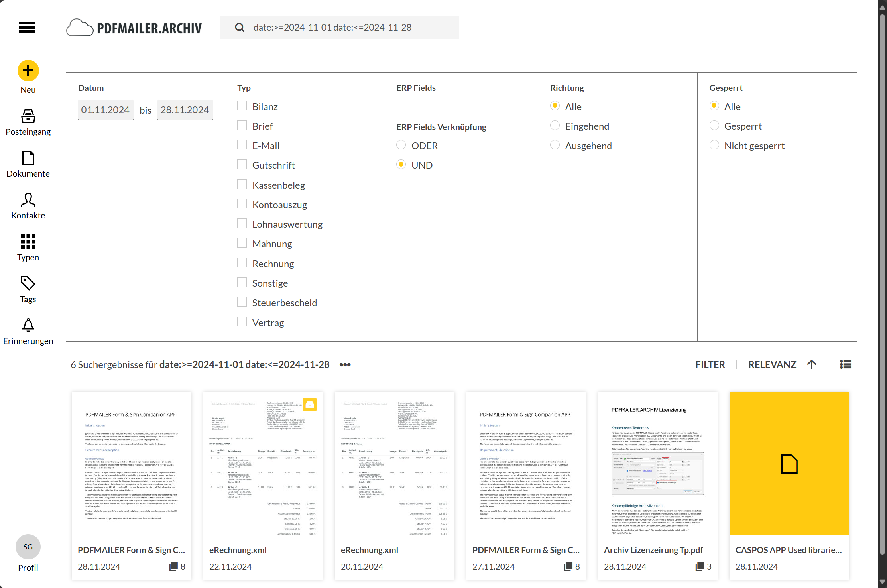
Task: Click the start date field 01.11.2024
Action: point(105,110)
